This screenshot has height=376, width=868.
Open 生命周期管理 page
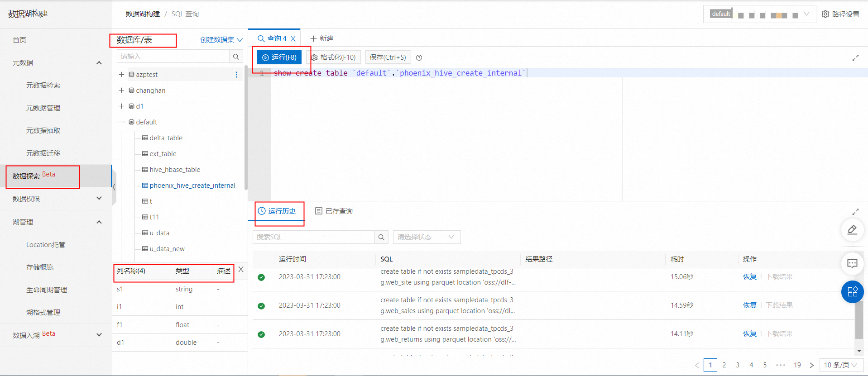point(47,290)
